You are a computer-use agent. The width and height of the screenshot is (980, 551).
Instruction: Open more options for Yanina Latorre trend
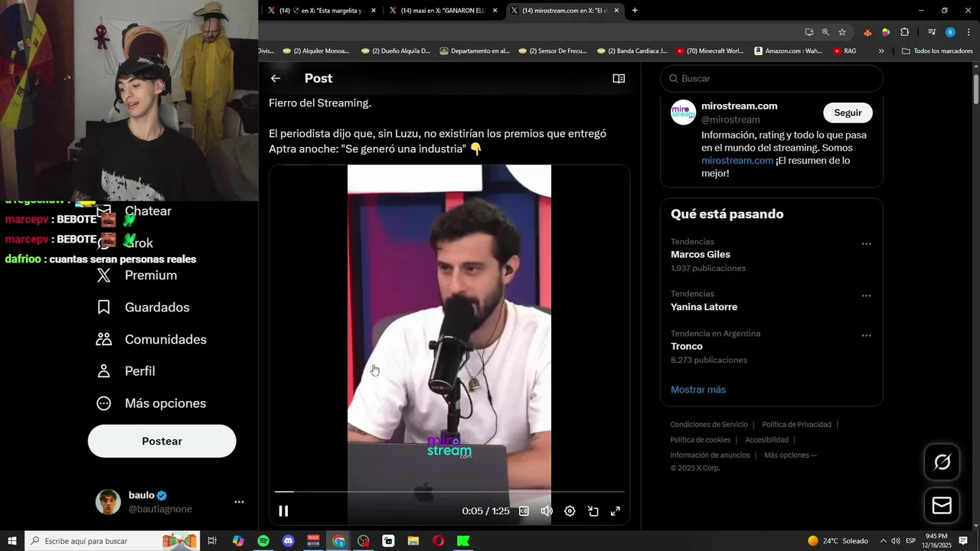coord(867,296)
